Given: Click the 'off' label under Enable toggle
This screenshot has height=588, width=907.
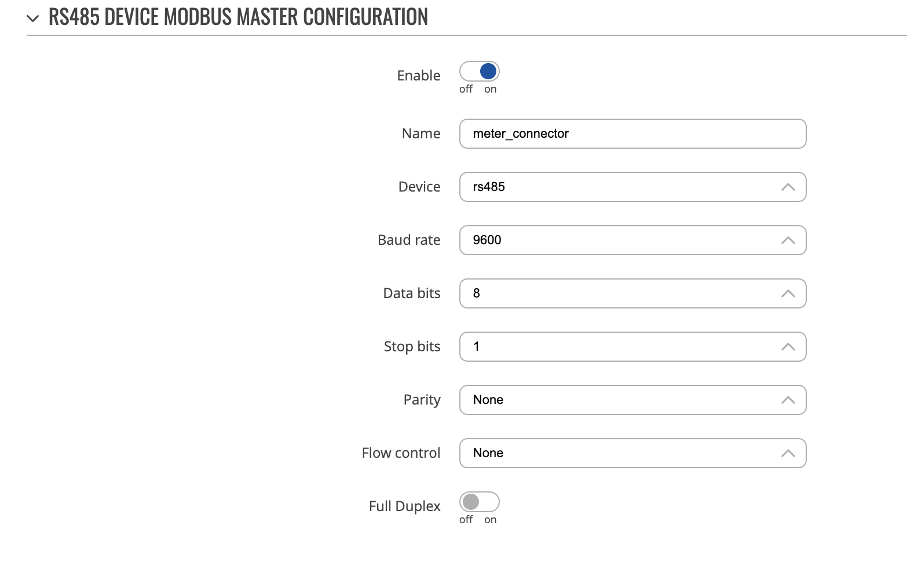Looking at the screenshot, I should click(466, 89).
